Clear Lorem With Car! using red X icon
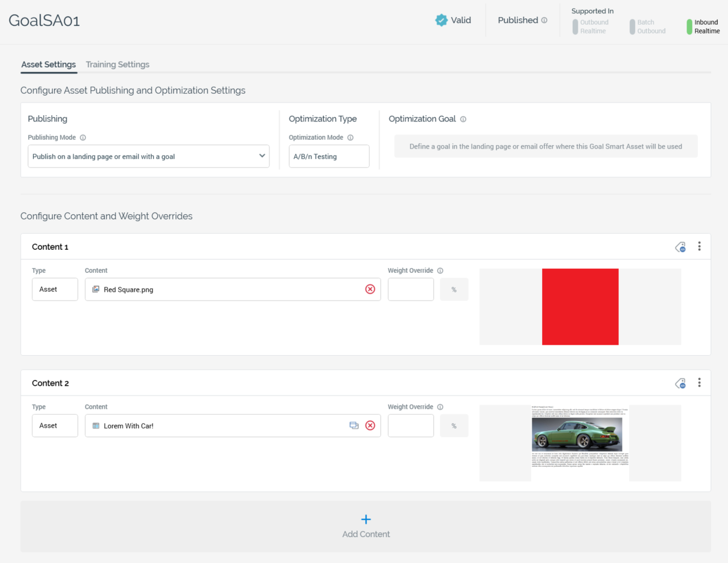Image resolution: width=728 pixels, height=563 pixels. click(370, 426)
